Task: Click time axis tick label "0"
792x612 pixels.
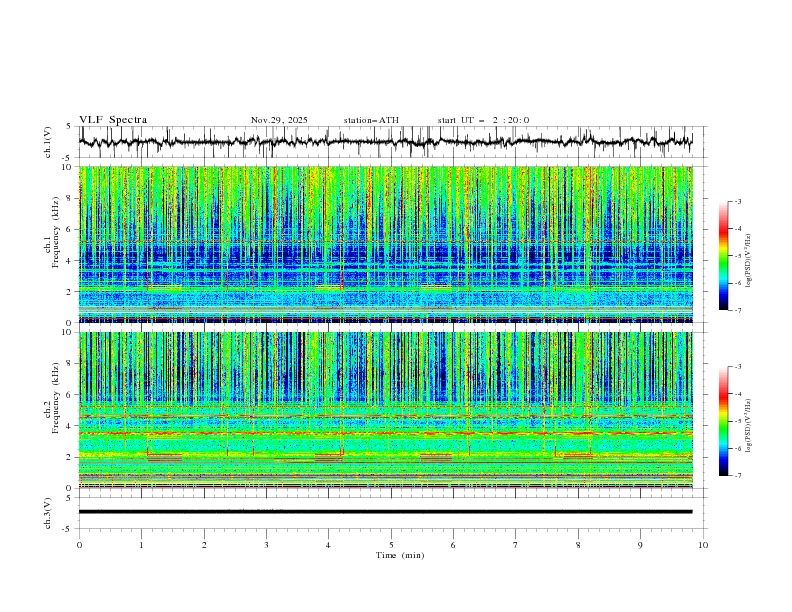Action: click(x=79, y=545)
